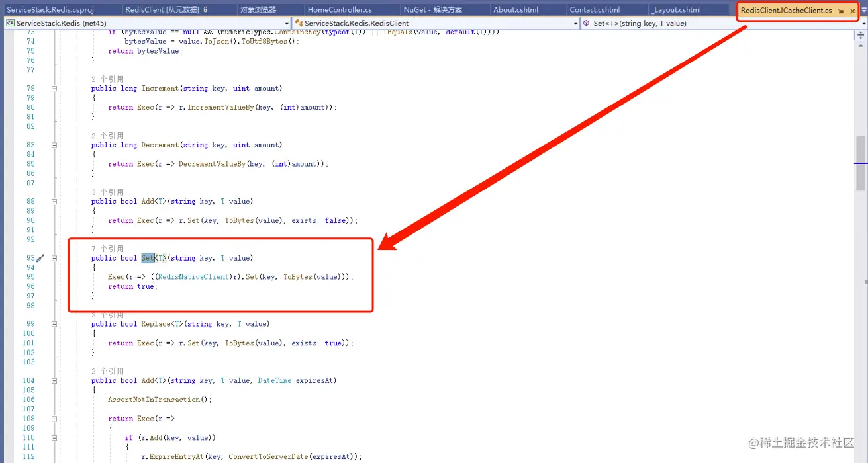Click 'return true' on line 96

132,286
